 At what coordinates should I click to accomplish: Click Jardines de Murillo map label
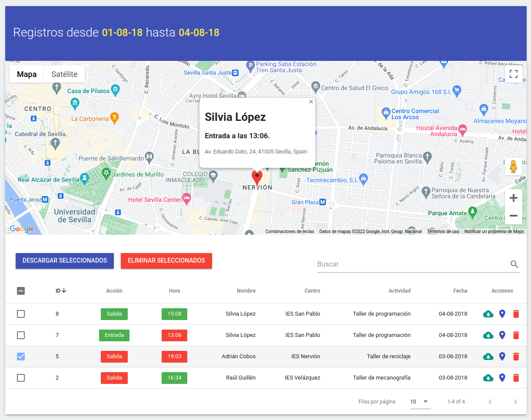tap(138, 174)
